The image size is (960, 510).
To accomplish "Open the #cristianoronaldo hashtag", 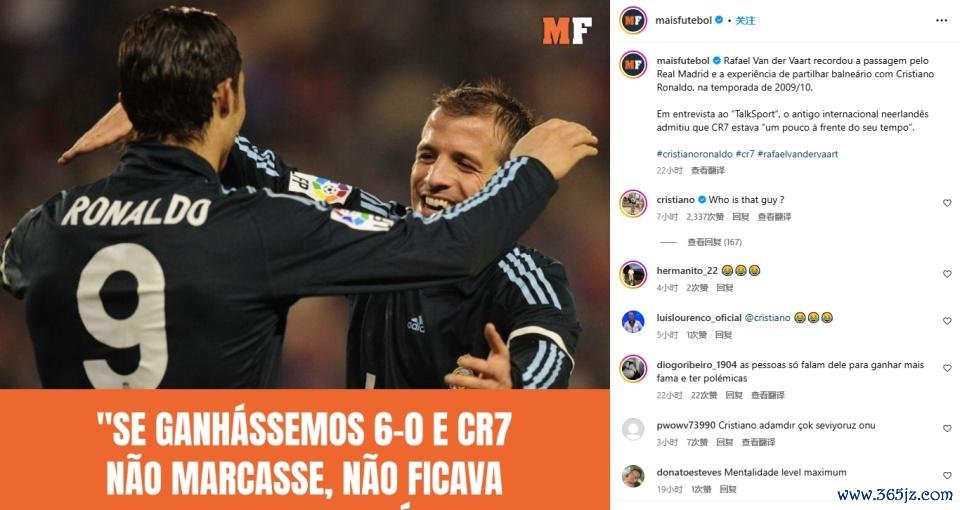I will [694, 154].
